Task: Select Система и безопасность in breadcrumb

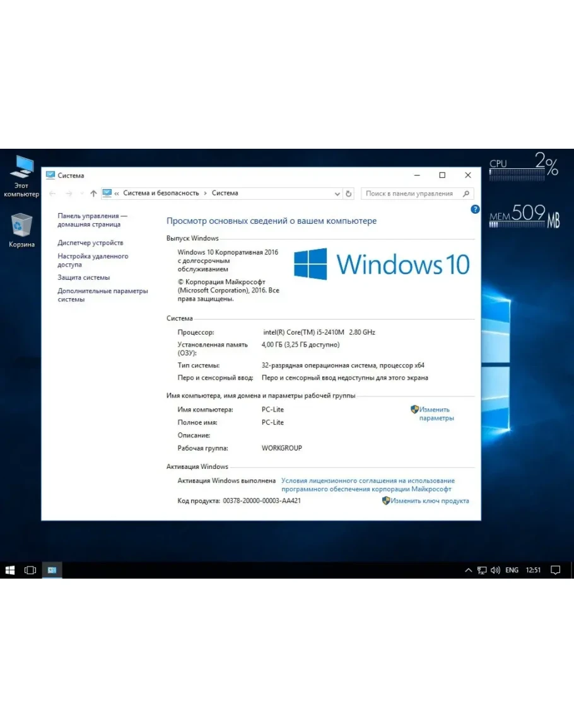Action: pos(161,194)
